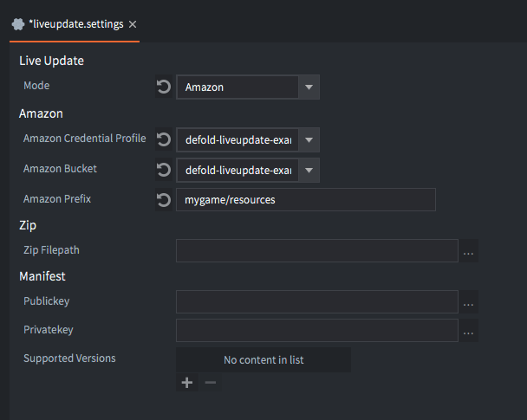Click into the Privatekey input field
527x420 pixels.
pos(316,331)
